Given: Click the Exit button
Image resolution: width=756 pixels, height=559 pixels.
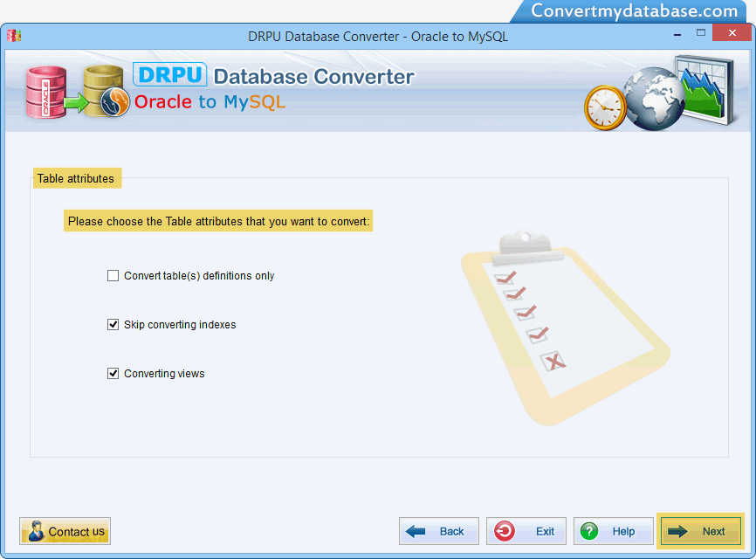Looking at the screenshot, I should (x=526, y=532).
